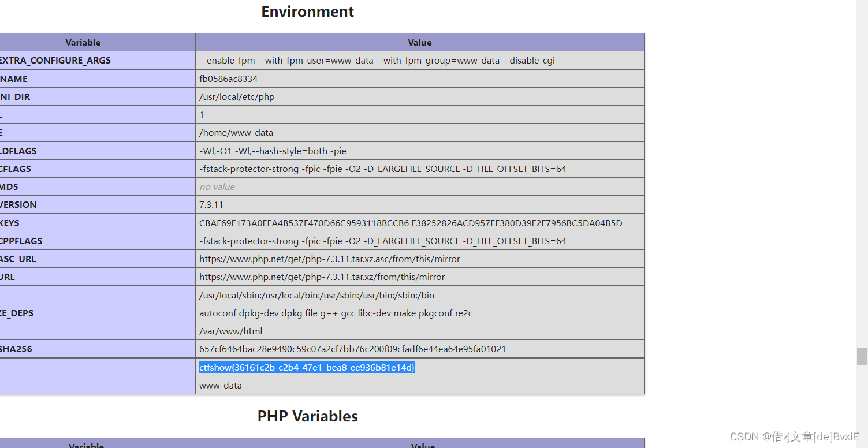
Task: Select the LDFLAGS variable name cell
Action: pos(97,151)
